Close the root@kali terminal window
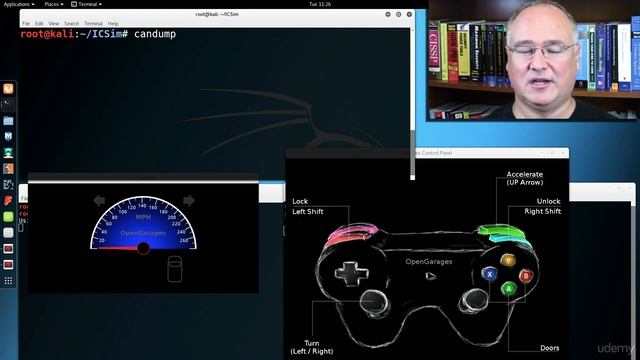 [409, 14]
